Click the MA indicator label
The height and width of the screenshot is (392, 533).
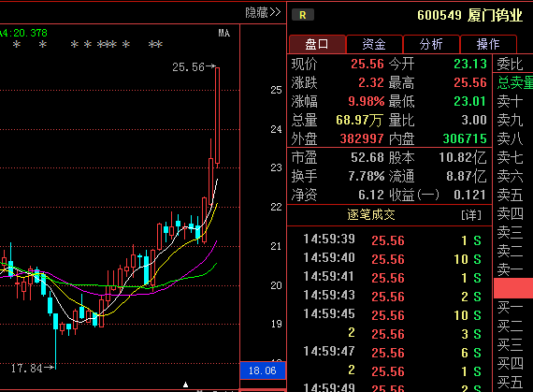224,33
